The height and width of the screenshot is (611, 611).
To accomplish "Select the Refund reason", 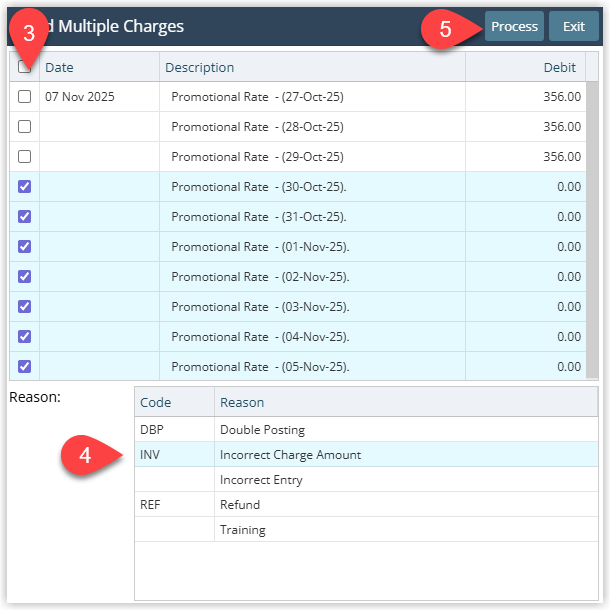I will coord(366,504).
